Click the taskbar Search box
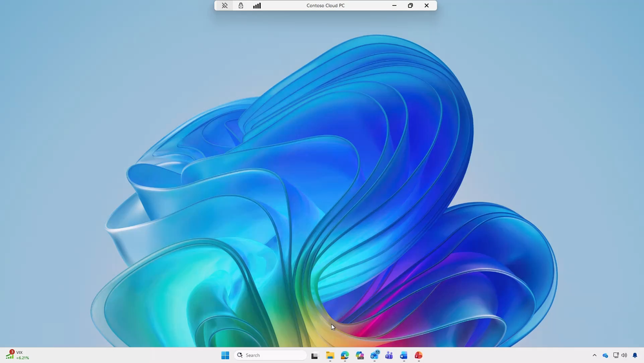This screenshot has width=644, height=363. (x=270, y=355)
